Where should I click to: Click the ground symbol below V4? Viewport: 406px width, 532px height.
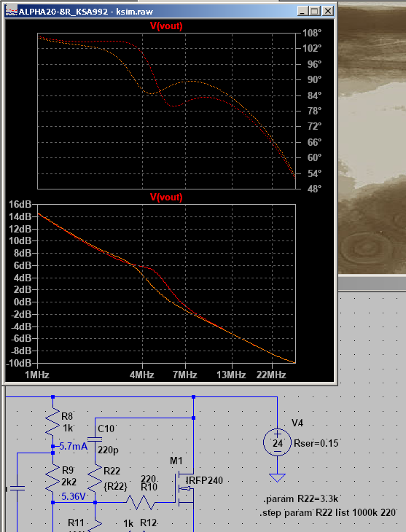coord(277,478)
